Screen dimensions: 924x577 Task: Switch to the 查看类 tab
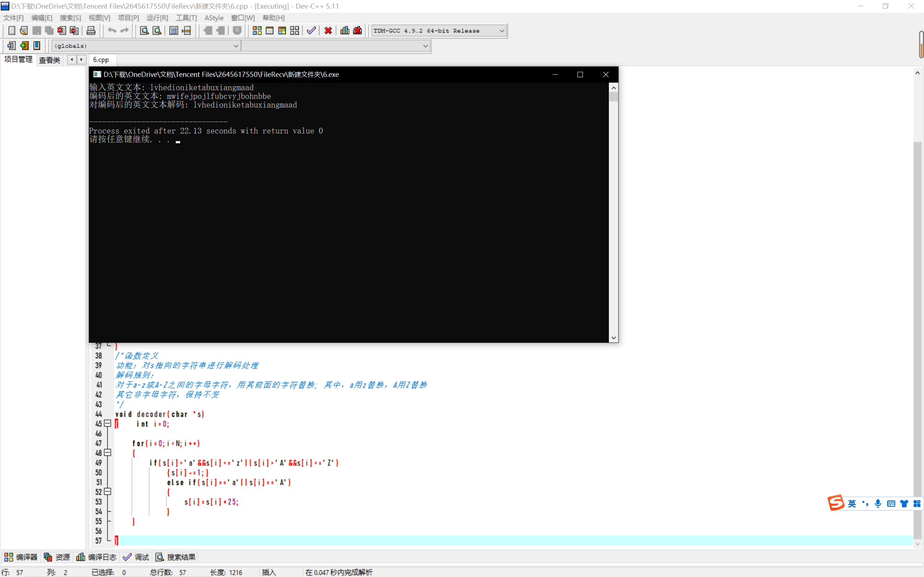pyautogui.click(x=49, y=60)
